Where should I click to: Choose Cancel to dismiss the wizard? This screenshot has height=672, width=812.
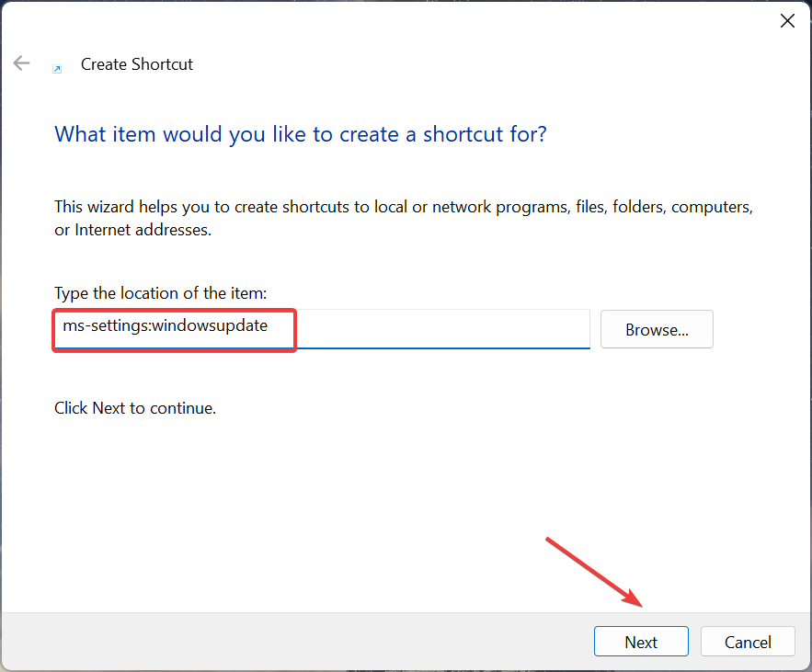point(748,641)
